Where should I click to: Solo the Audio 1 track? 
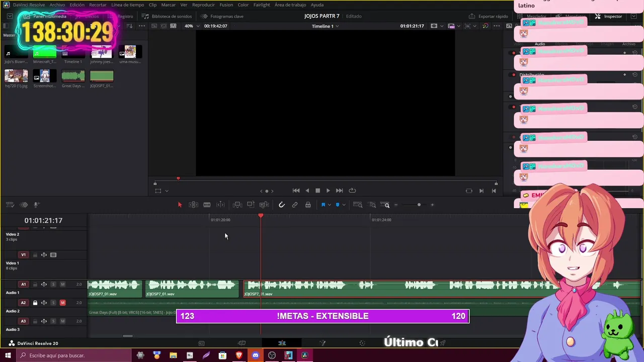(53, 284)
